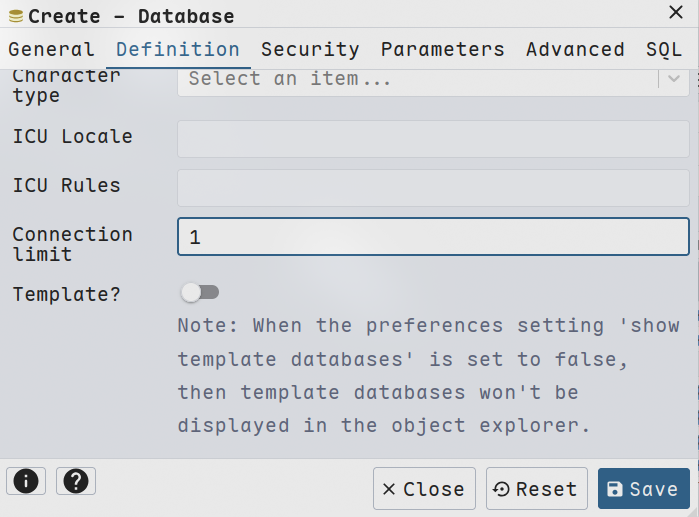Screen dimensions: 699x517
Task: Click the database icon in title bar
Action: 16,16
